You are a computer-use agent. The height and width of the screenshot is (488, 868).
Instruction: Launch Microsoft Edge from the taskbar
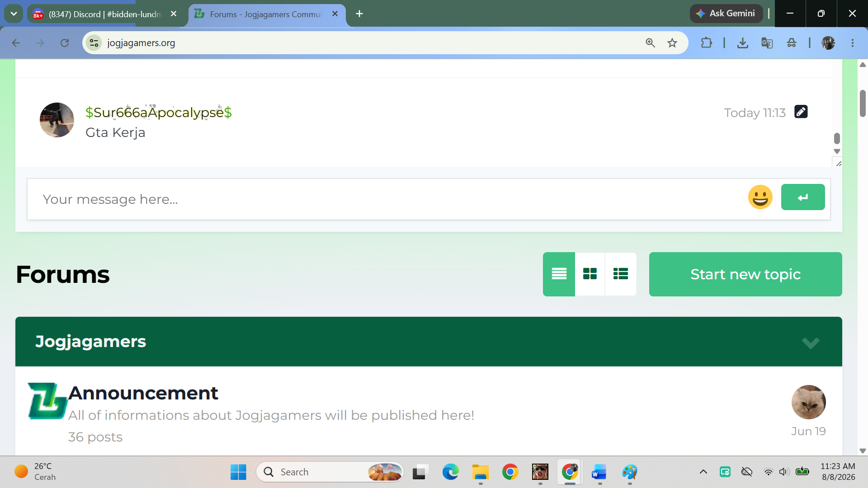450,472
